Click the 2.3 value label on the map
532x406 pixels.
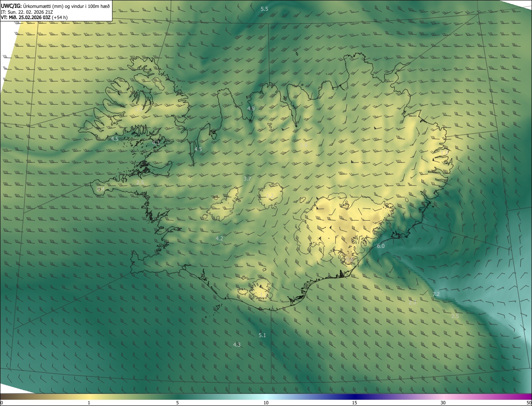click(x=412, y=303)
